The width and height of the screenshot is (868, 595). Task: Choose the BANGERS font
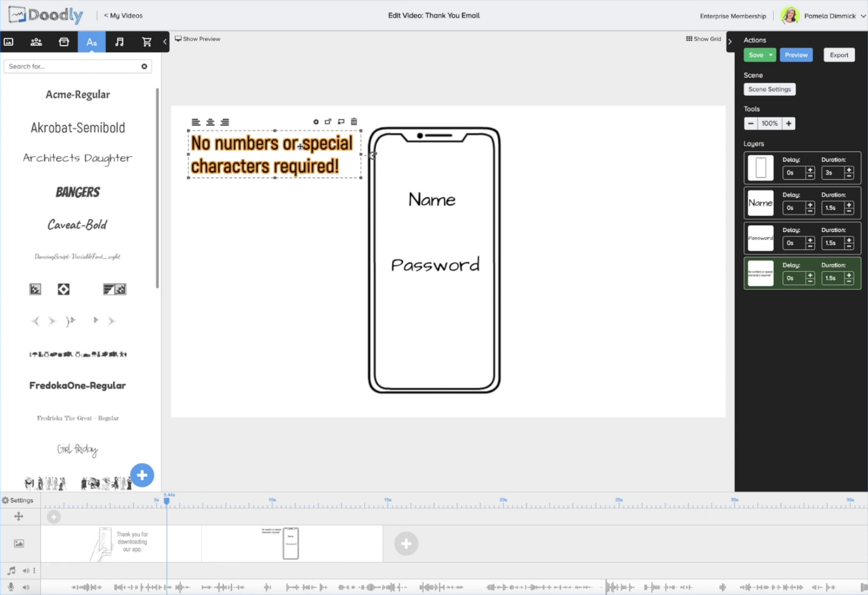tap(78, 192)
